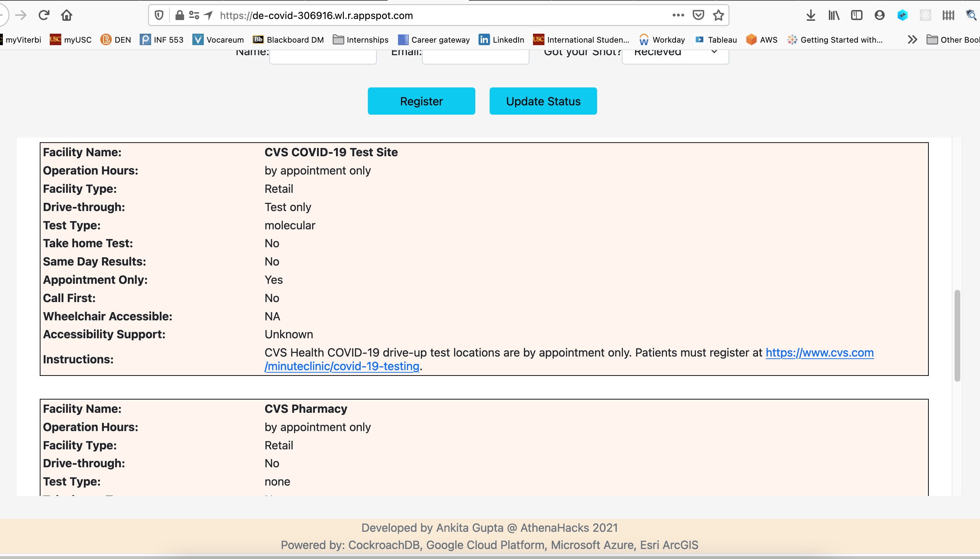Open the LinkedIn bookmark

[501, 39]
